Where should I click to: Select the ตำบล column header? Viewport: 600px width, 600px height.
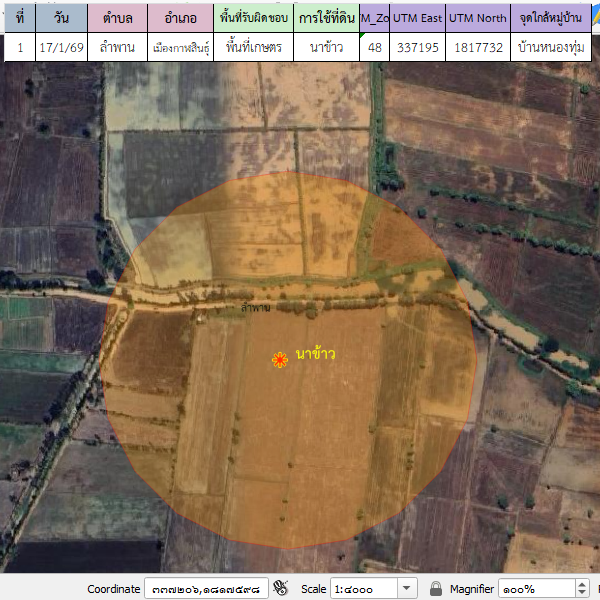coord(117,18)
